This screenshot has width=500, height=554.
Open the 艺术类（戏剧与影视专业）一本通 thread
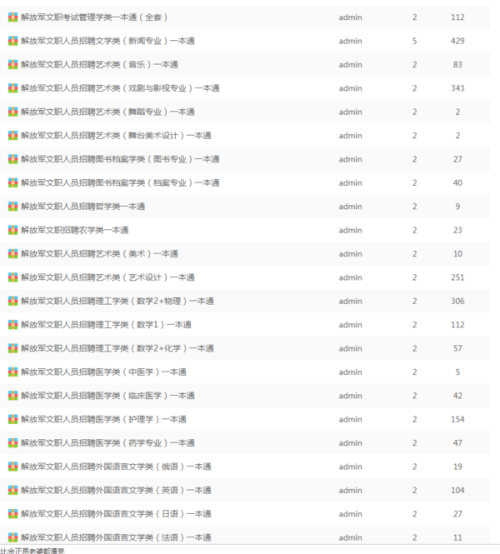point(120,88)
